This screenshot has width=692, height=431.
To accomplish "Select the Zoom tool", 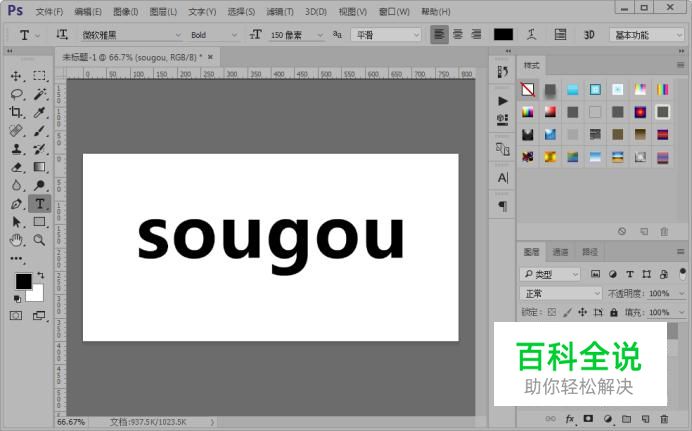I will 39,240.
